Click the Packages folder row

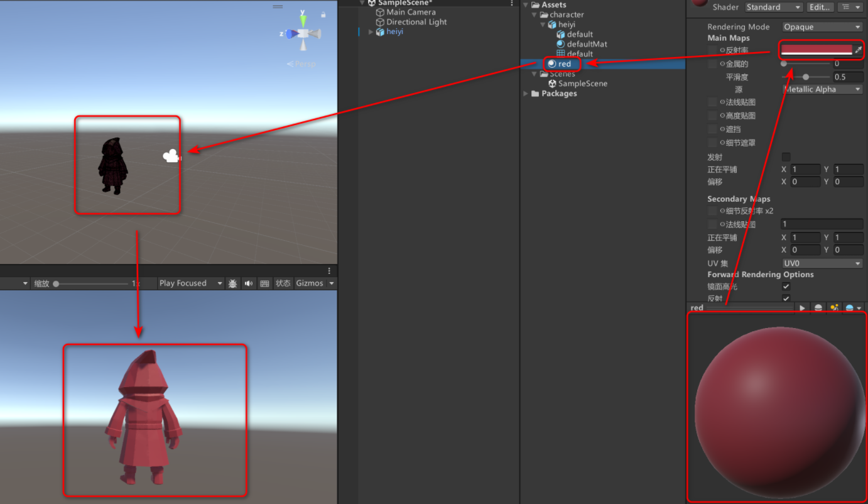click(603, 94)
